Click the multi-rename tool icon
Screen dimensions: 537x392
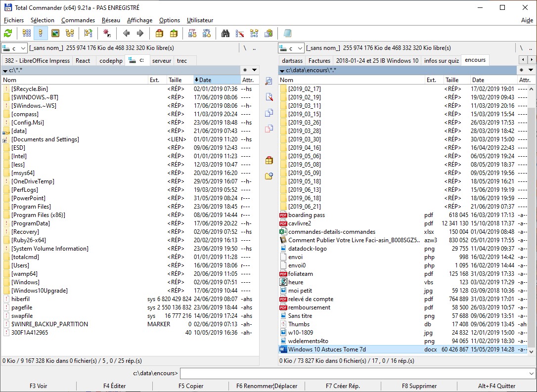[x=240, y=33]
